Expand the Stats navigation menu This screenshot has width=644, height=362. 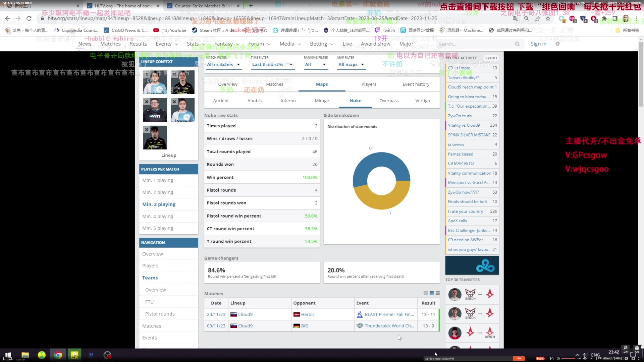tap(196, 44)
